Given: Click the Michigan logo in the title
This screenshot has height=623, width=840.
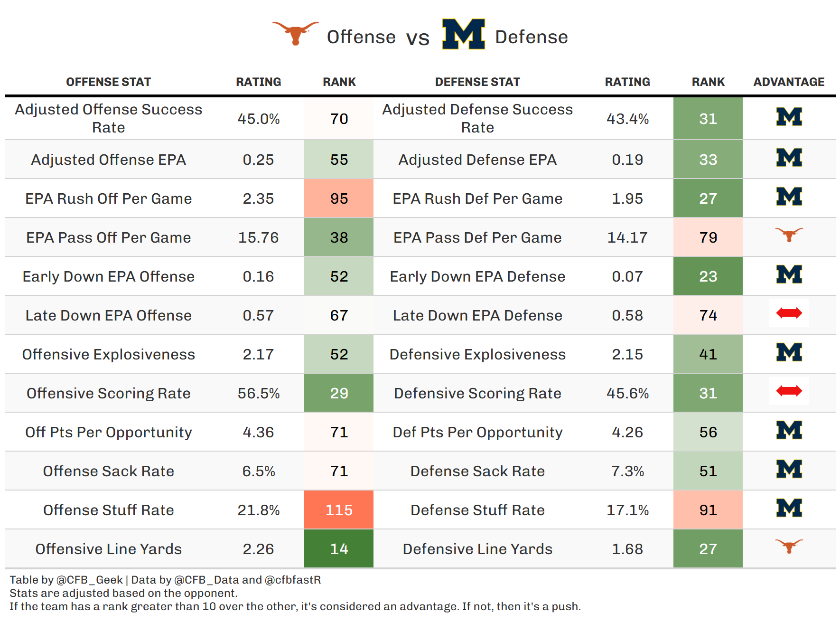Looking at the screenshot, I should [x=463, y=34].
